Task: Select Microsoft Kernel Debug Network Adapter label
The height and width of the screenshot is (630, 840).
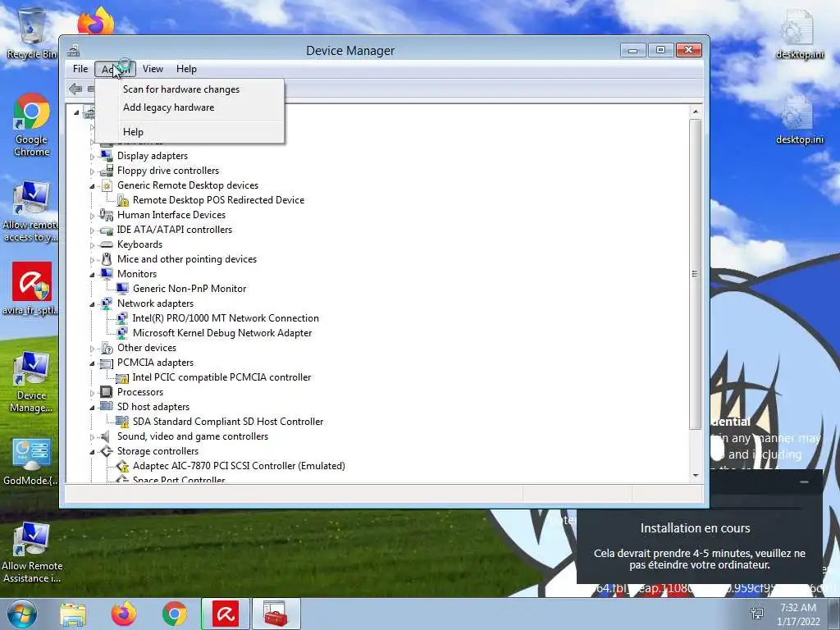Action: pyautogui.click(x=222, y=333)
